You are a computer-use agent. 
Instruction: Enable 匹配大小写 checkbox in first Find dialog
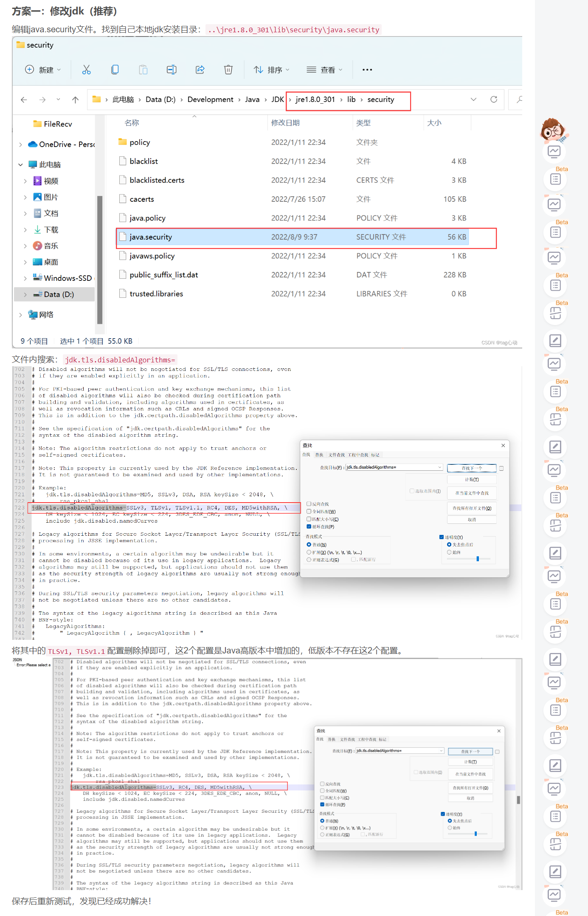click(x=309, y=519)
